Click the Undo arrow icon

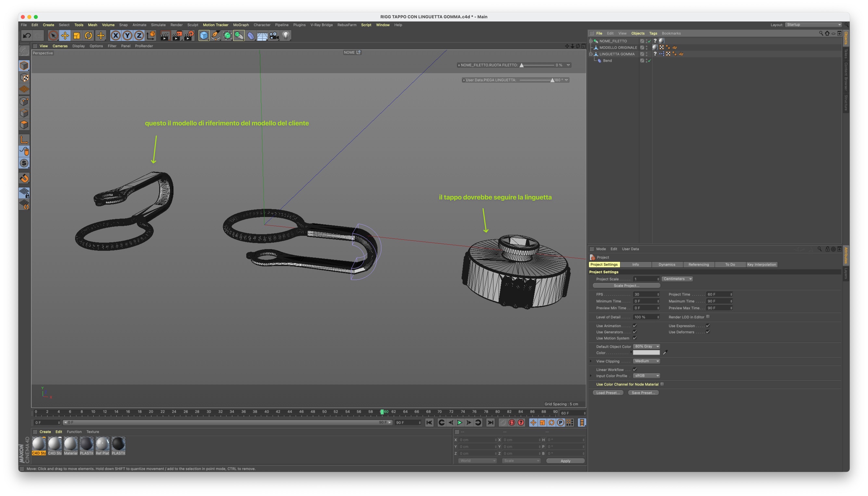[x=27, y=35]
